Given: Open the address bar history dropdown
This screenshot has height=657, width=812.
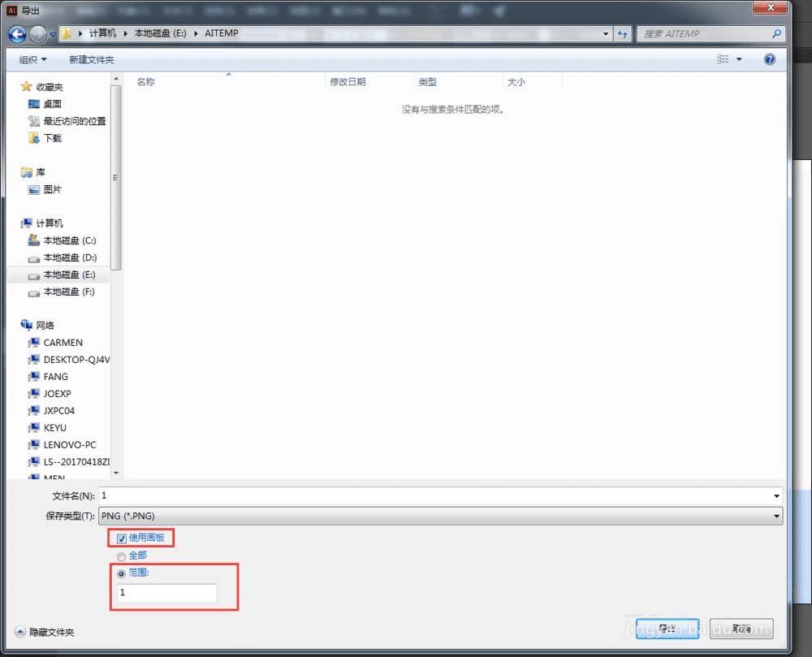Looking at the screenshot, I should [606, 33].
